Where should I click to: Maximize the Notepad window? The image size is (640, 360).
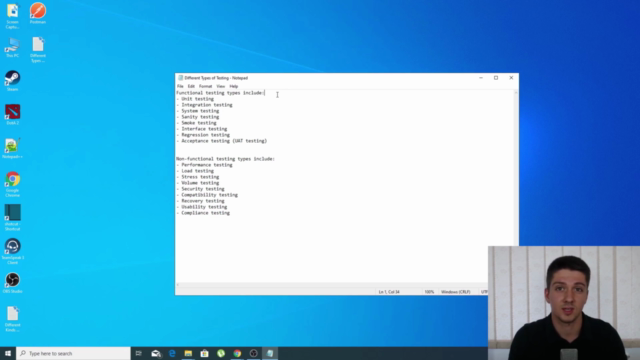tap(496, 78)
